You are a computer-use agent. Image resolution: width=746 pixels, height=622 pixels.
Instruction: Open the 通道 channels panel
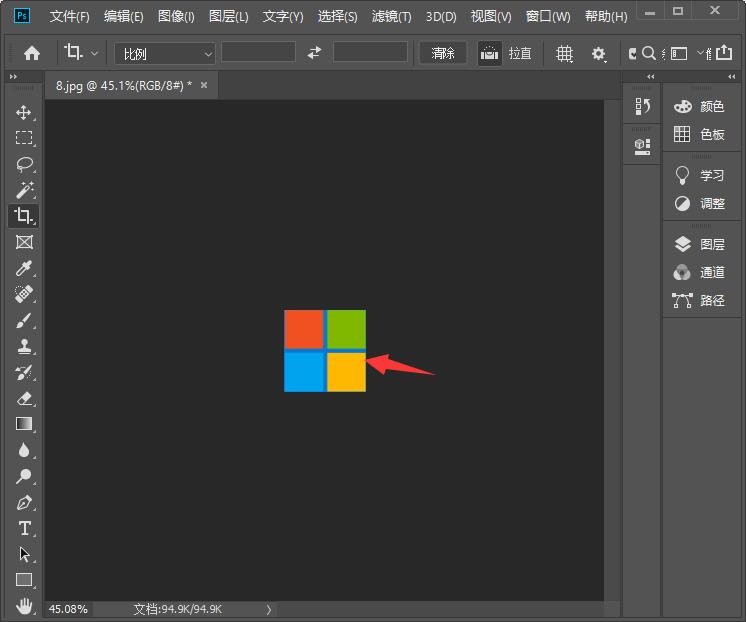699,272
